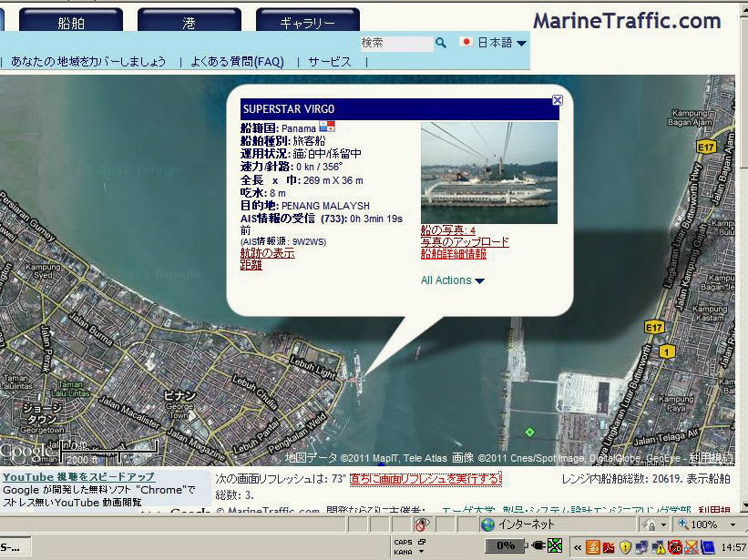Viewport: 748px width, 560px height.
Task: Click the Adobe Reader tray icon
Action: [x=610, y=546]
